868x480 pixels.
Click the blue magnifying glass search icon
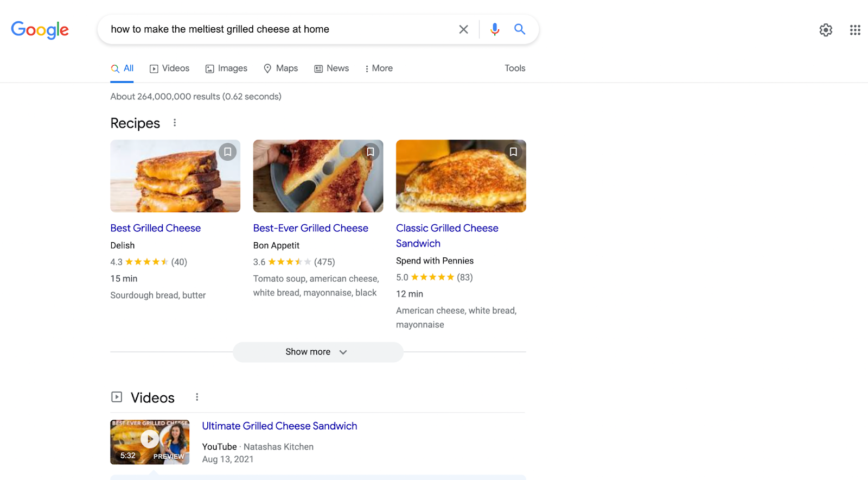520,29
